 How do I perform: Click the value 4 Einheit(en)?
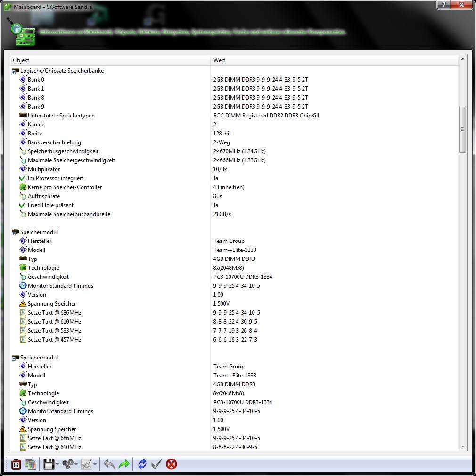(x=229, y=187)
